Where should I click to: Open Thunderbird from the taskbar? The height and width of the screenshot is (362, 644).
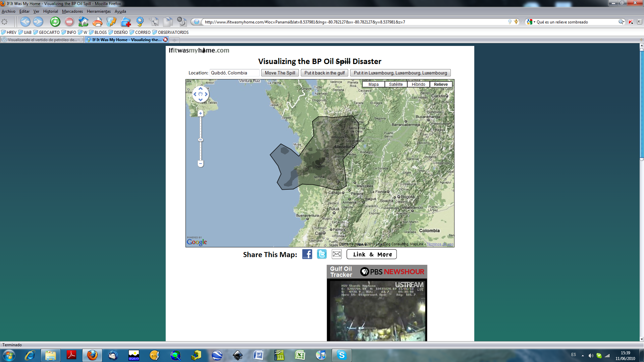(x=113, y=355)
